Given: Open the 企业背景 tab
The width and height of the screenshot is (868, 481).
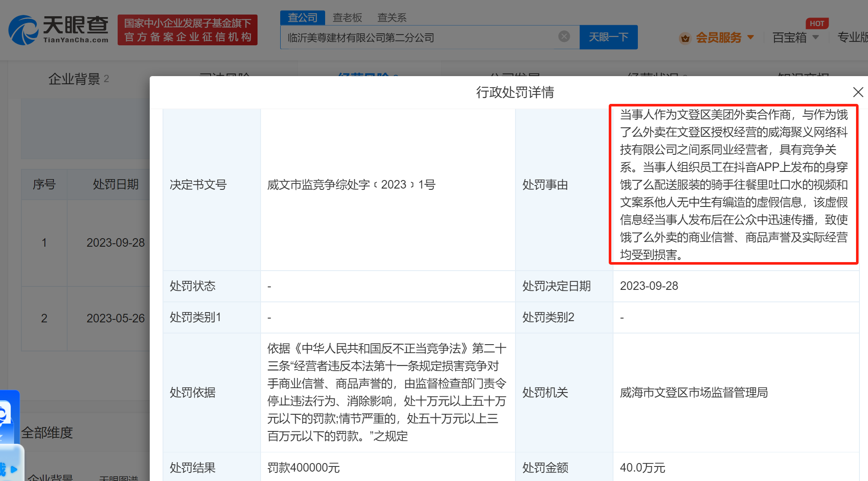Looking at the screenshot, I should pyautogui.click(x=74, y=79).
